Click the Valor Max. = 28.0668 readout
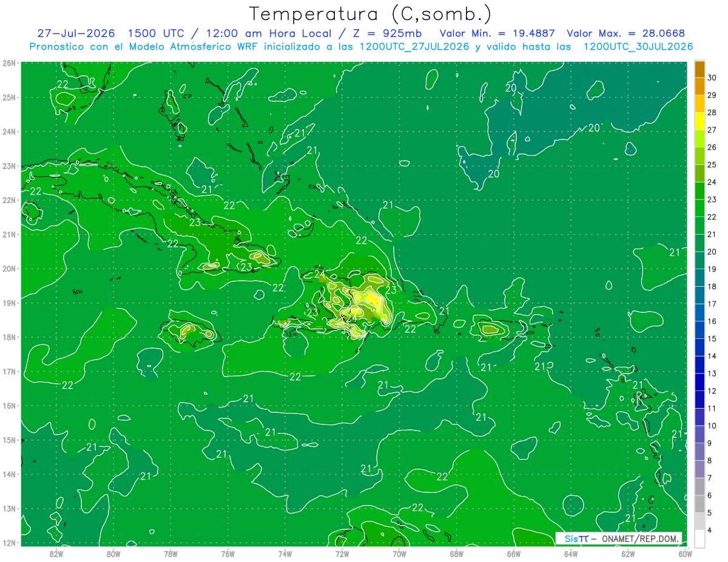728x562 pixels. [x=626, y=33]
